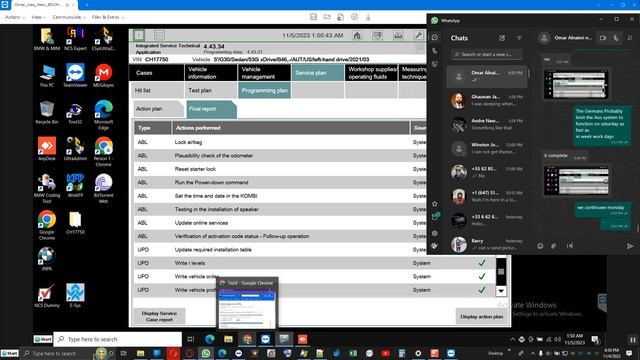Show hidden tray icons on remote taskbar
Viewport: 640px width, 360px height.
click(513, 339)
